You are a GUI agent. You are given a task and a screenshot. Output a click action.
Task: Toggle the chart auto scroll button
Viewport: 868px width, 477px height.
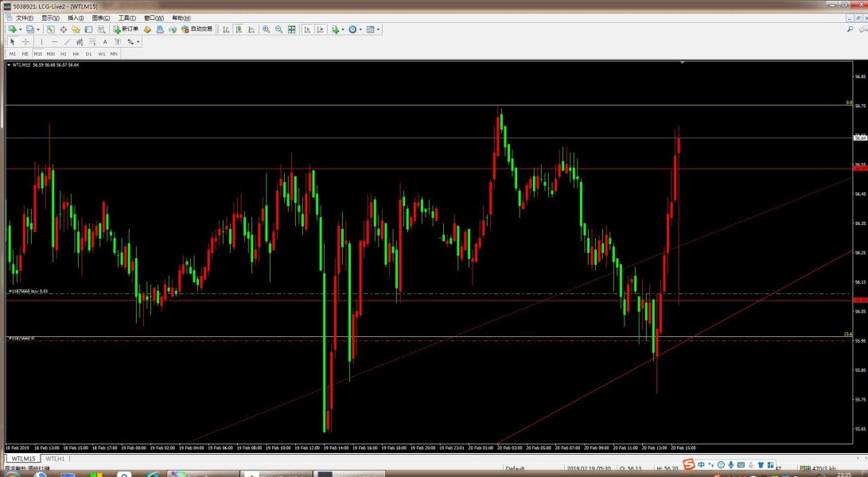(308, 29)
